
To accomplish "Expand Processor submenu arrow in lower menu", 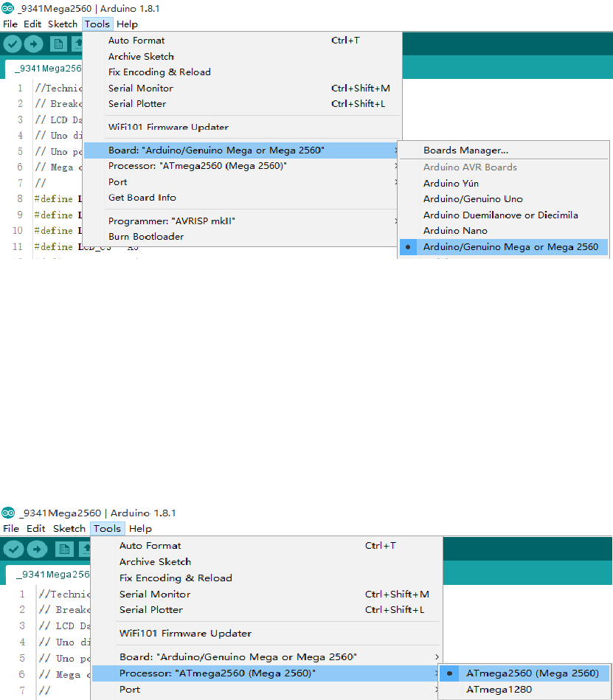I will coord(437,673).
